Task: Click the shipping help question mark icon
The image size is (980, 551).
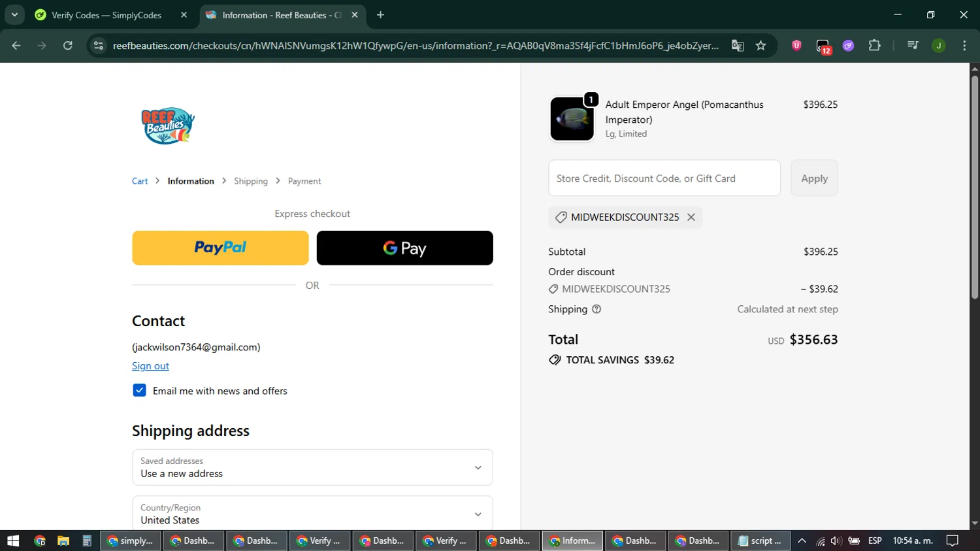Action: pyautogui.click(x=596, y=309)
